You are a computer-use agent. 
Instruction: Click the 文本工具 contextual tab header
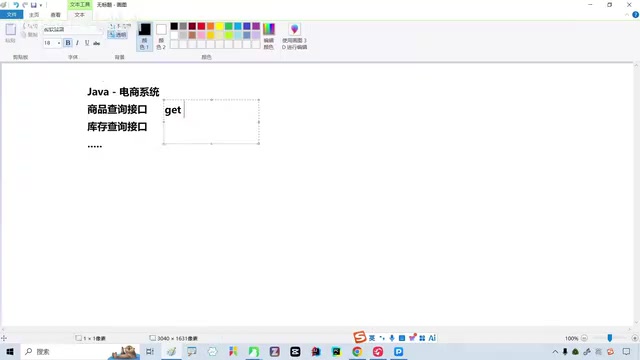pos(80,4)
